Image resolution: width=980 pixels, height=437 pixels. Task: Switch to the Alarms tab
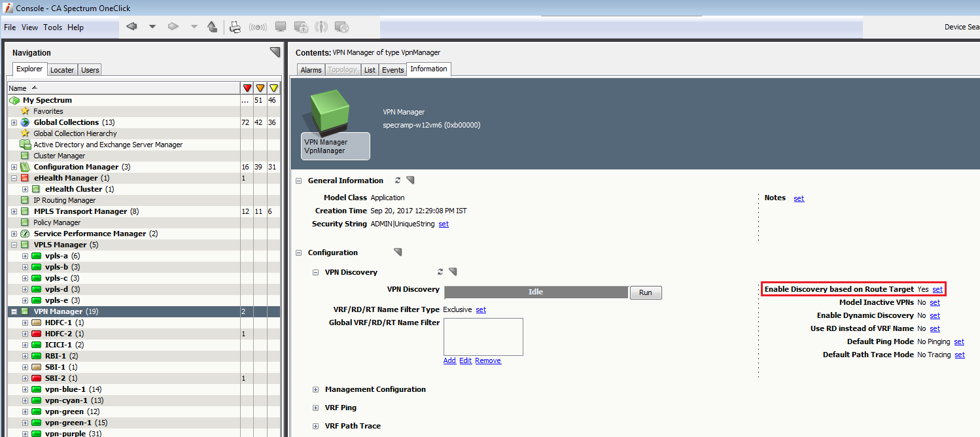(x=311, y=70)
